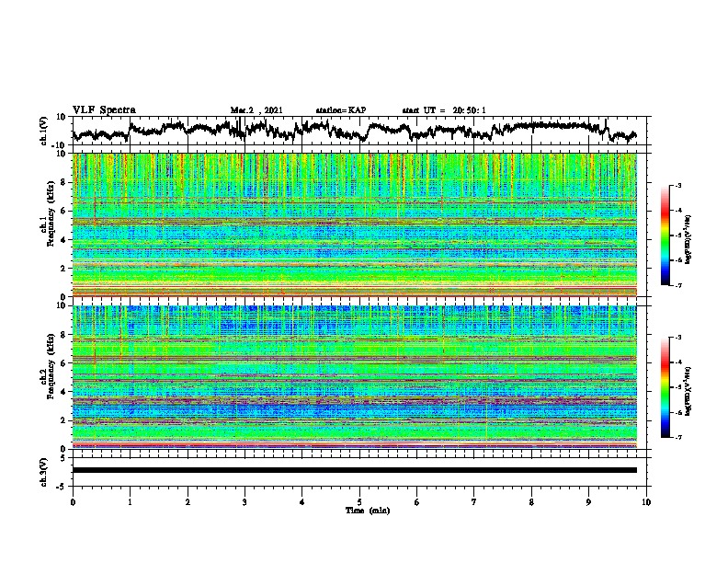The image size is (728, 563).
Task: Click the ch.2 "Frequency (kHz)" axis label
Action: pyautogui.click(x=51, y=366)
